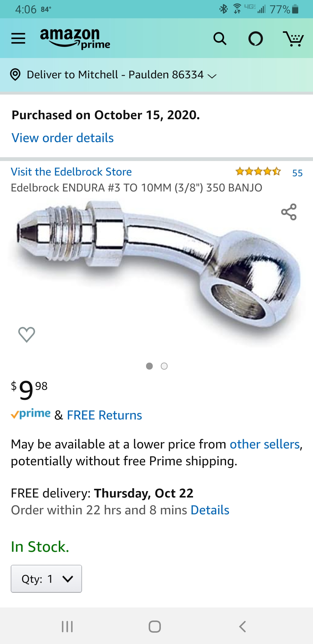
Task: Open the Qty: 1 dropdown
Action: [46, 579]
